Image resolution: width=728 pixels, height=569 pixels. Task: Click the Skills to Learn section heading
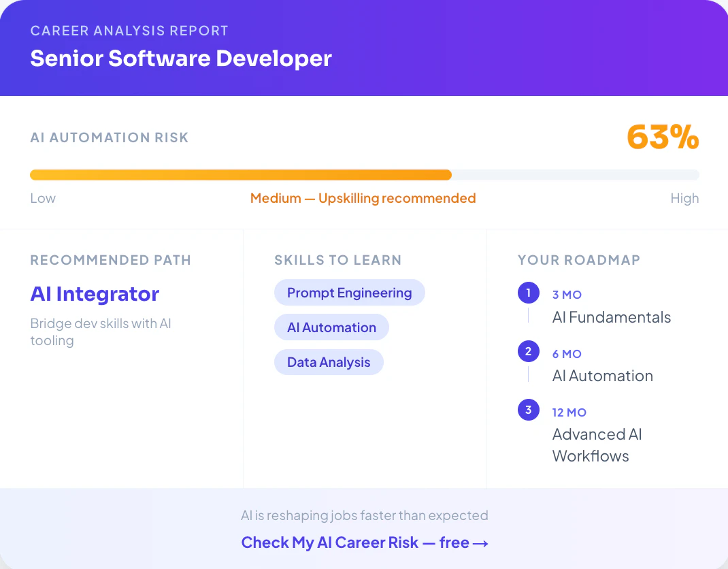pos(338,260)
